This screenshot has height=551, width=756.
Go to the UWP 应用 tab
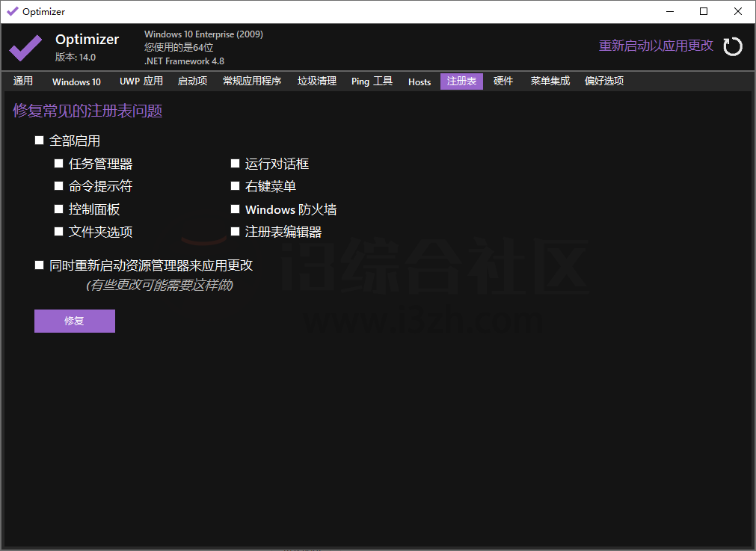(141, 81)
